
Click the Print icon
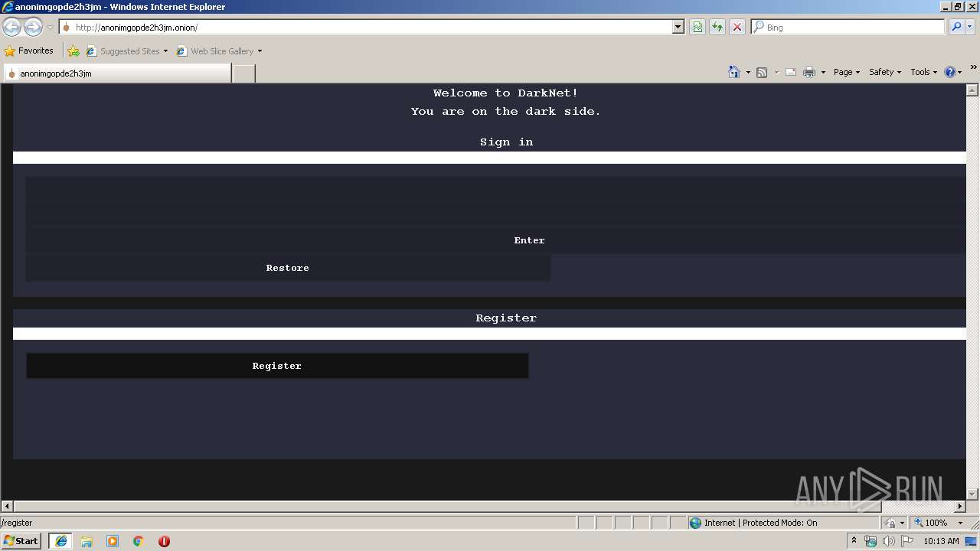point(809,72)
